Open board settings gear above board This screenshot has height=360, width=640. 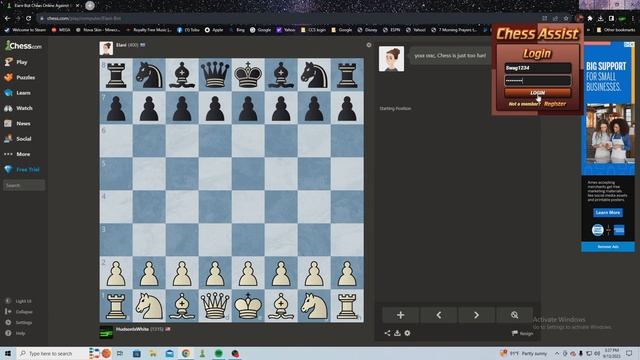click(369, 45)
